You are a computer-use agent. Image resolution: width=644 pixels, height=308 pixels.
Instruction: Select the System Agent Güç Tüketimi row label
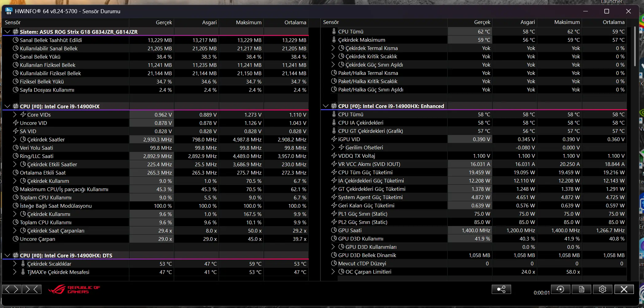370,197
